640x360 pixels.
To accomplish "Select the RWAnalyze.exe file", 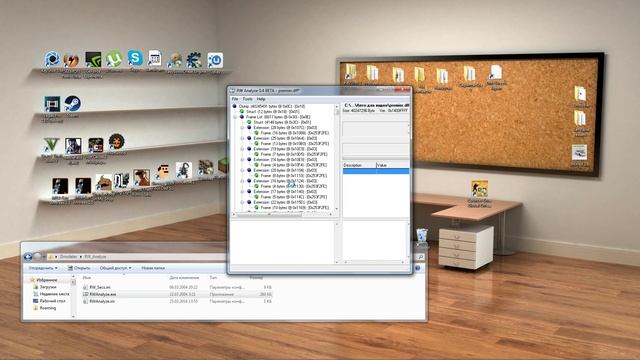I will pyautogui.click(x=103, y=294).
